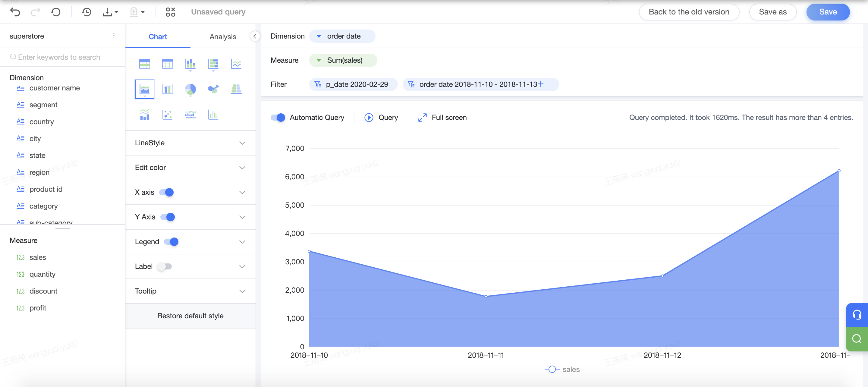This screenshot has height=387, width=868.
Task: Click the Unsaved query title
Action: tap(218, 12)
